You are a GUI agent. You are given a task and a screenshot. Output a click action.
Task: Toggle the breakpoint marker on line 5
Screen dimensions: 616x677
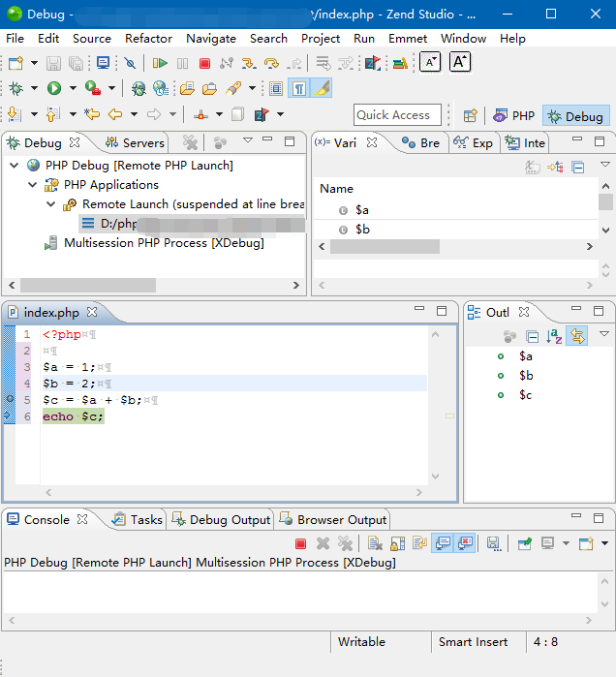pos(10,399)
